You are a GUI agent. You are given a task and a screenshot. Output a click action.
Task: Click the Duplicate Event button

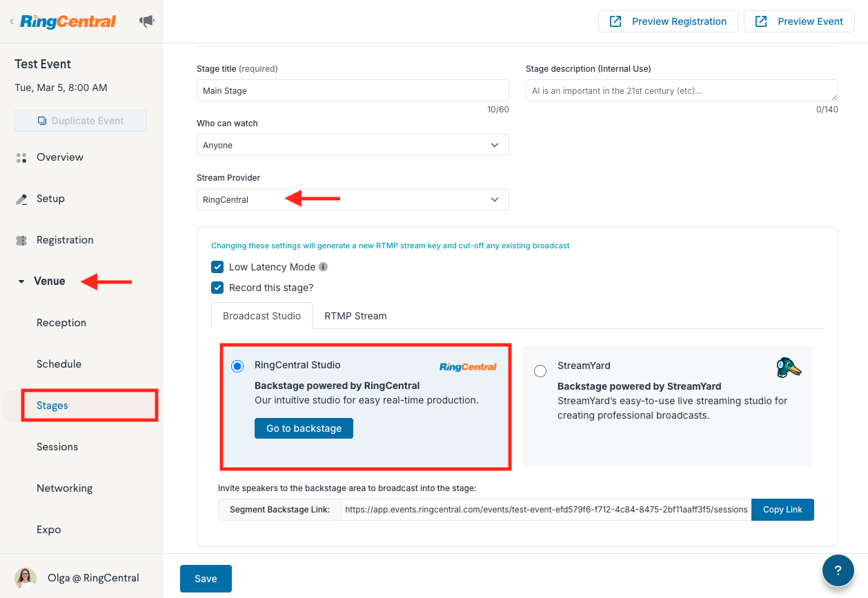pyautogui.click(x=81, y=121)
